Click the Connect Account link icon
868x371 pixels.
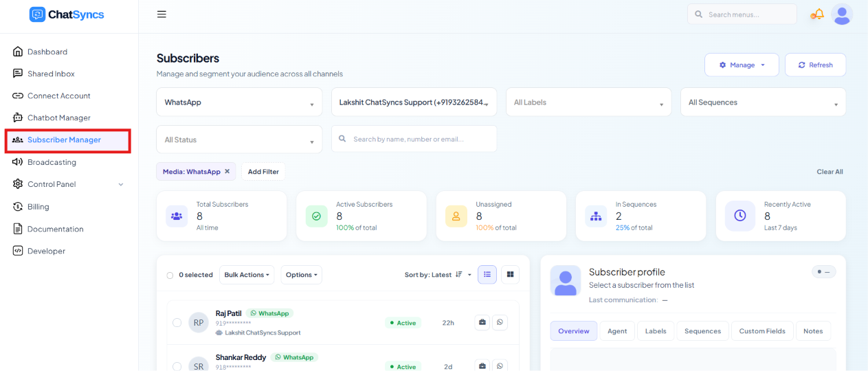(x=18, y=95)
